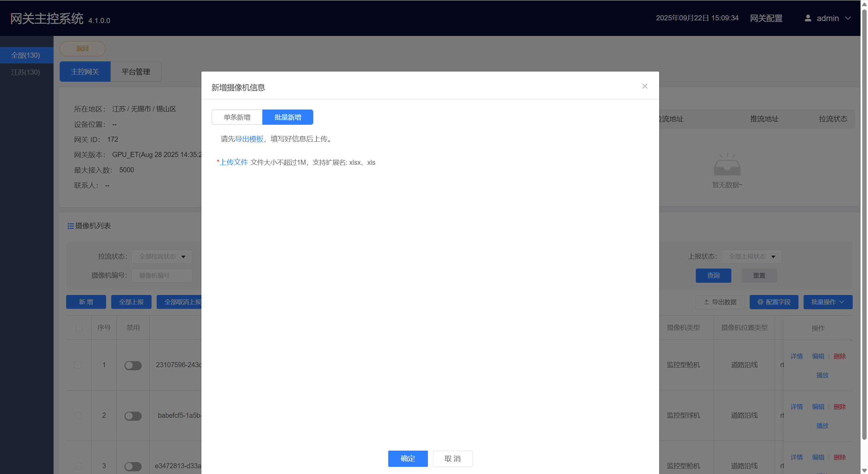Select the 批量新增 tab
This screenshot has width=868, height=474.
(x=288, y=117)
